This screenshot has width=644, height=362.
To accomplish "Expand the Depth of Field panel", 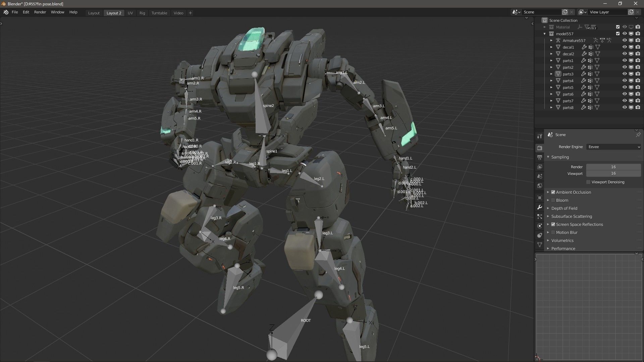I will point(548,208).
